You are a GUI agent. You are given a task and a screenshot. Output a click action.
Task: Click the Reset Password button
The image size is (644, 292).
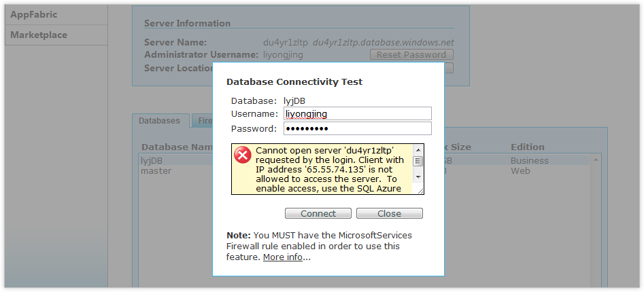pyautogui.click(x=411, y=54)
